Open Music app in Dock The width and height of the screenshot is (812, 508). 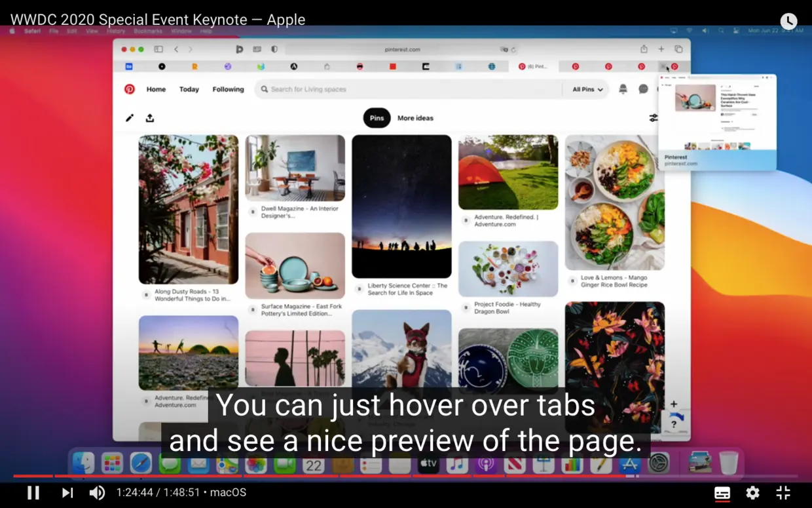457,464
